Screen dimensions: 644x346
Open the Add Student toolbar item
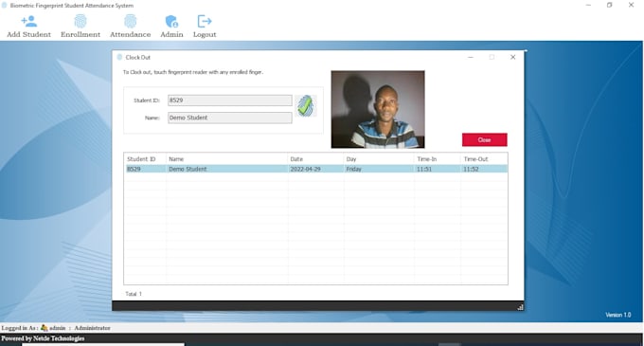coord(28,27)
